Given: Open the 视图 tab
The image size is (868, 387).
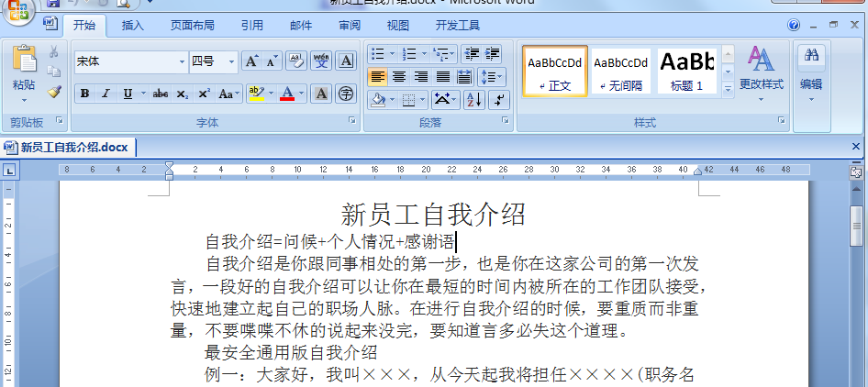Looking at the screenshot, I should click(398, 26).
